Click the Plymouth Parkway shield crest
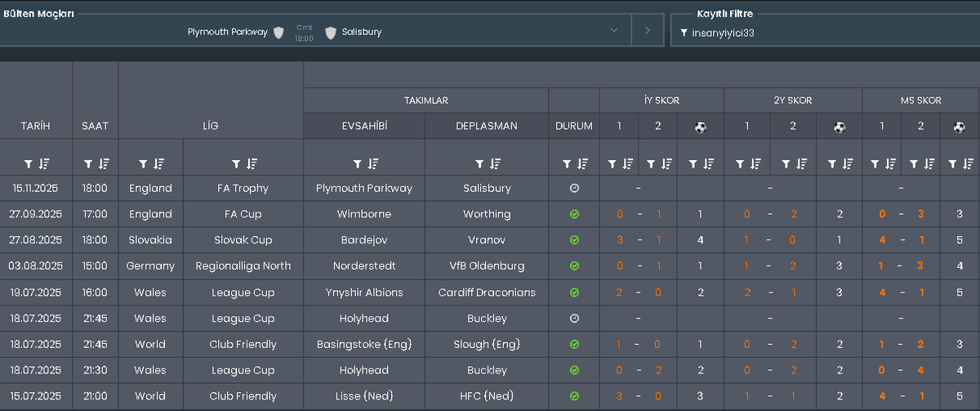Screen dimensions: 980x411 click(x=278, y=32)
